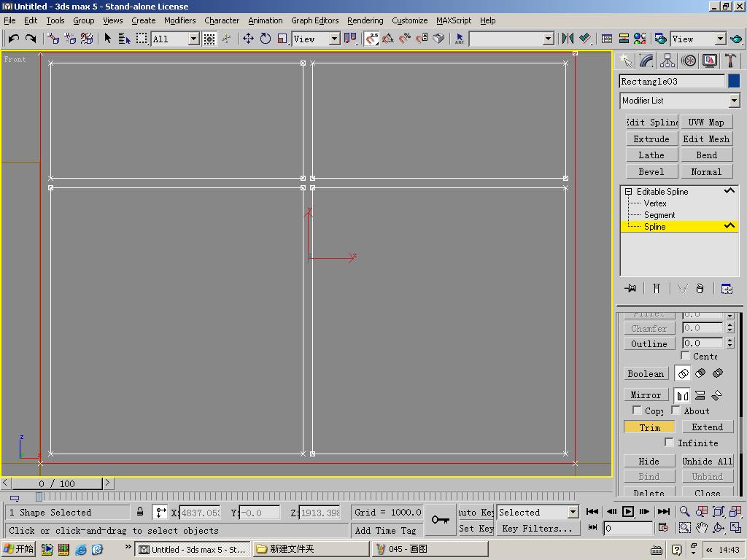Toggle the selection lock padlock icon

pyautogui.click(x=140, y=512)
